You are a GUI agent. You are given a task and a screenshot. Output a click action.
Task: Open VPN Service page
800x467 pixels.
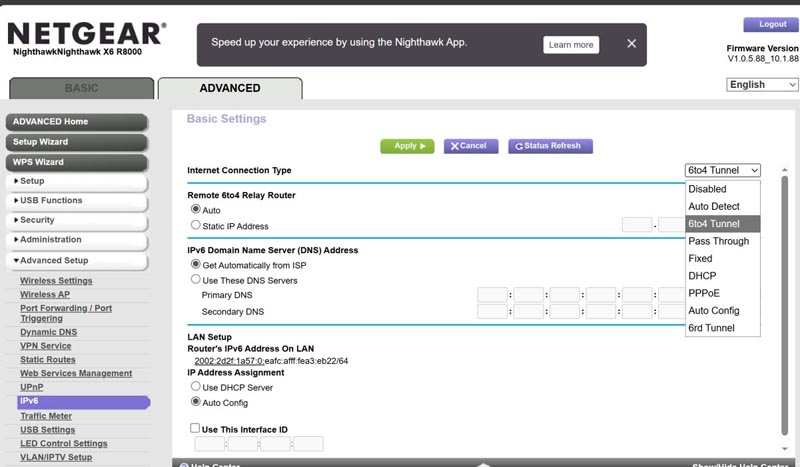coord(45,346)
